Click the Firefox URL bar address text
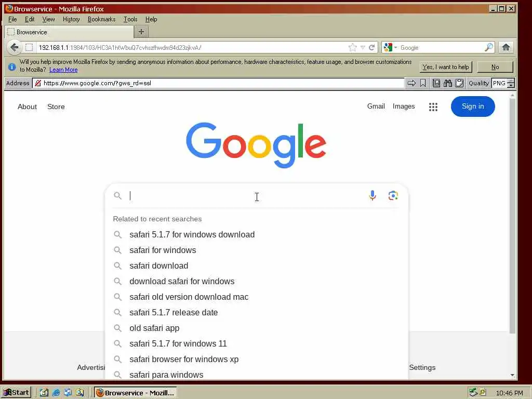The width and height of the screenshot is (532, 399). (x=120, y=47)
